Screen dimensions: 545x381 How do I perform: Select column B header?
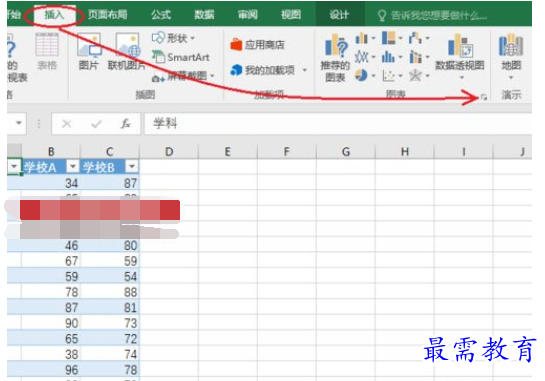(x=51, y=152)
